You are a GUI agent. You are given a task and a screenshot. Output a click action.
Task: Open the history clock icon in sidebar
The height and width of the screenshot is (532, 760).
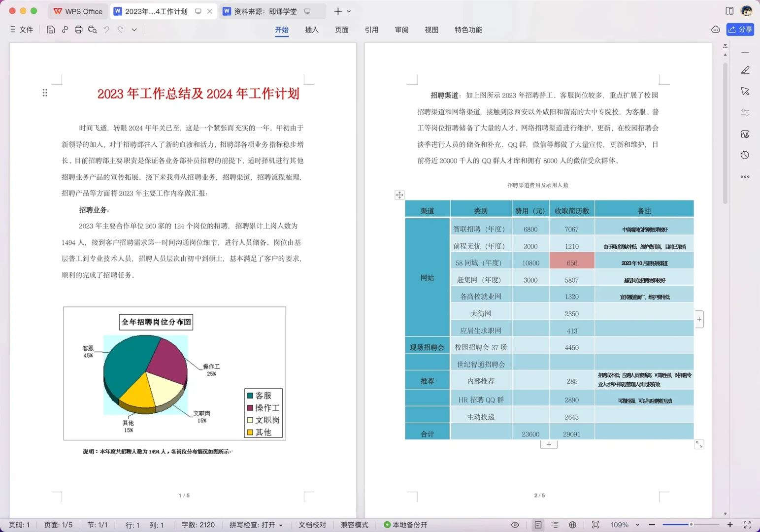coord(745,155)
